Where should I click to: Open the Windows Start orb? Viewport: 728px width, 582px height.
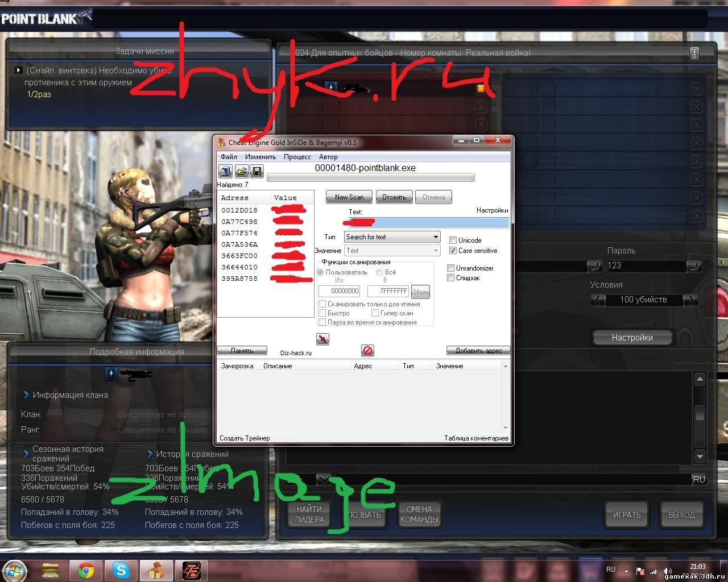point(15,569)
